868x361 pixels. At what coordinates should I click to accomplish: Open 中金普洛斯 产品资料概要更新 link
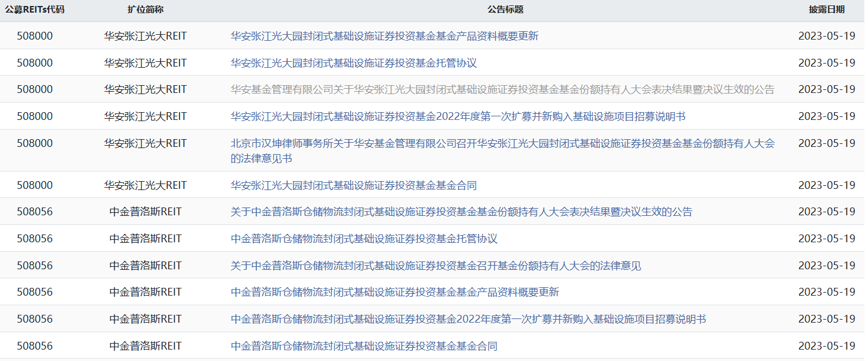[x=395, y=292]
